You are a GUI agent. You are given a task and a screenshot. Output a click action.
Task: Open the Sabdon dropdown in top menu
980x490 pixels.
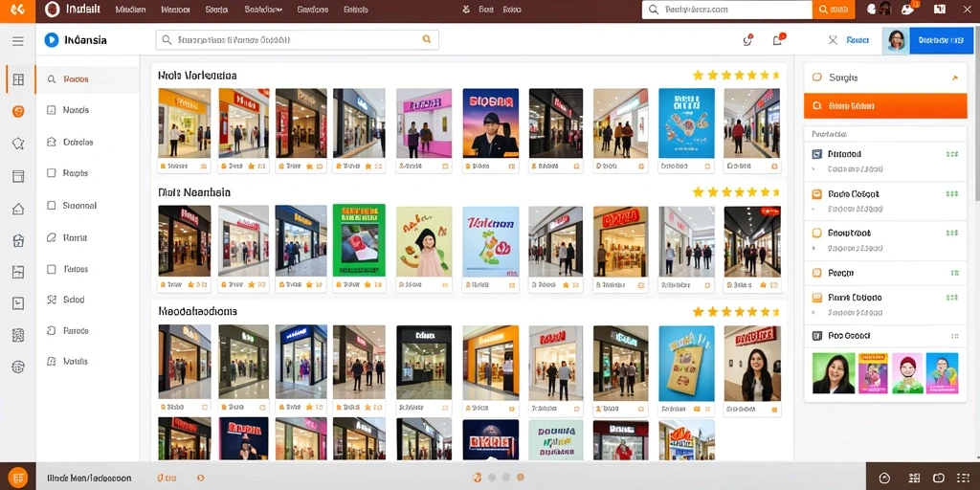tap(263, 10)
